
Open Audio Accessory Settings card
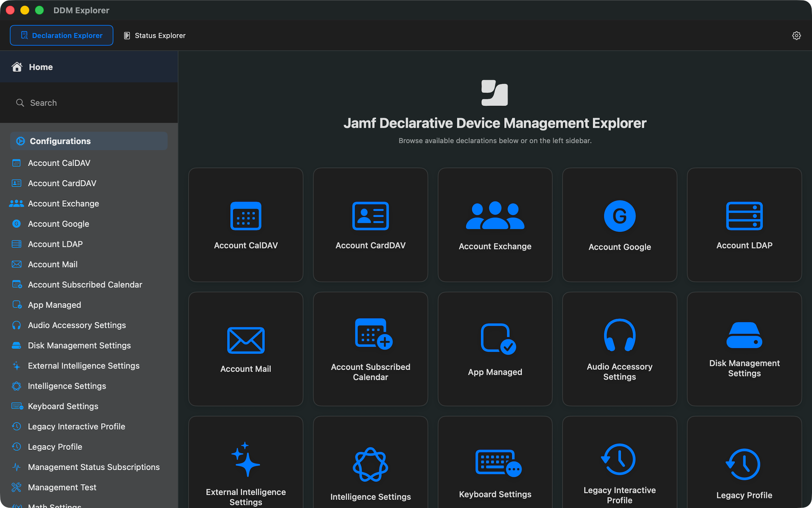(619, 349)
